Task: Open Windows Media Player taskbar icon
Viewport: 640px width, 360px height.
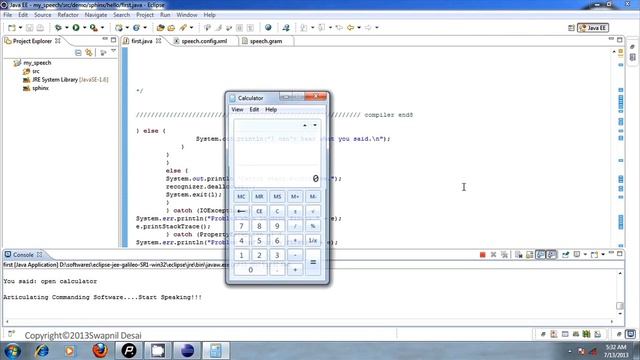Action: click(69, 351)
